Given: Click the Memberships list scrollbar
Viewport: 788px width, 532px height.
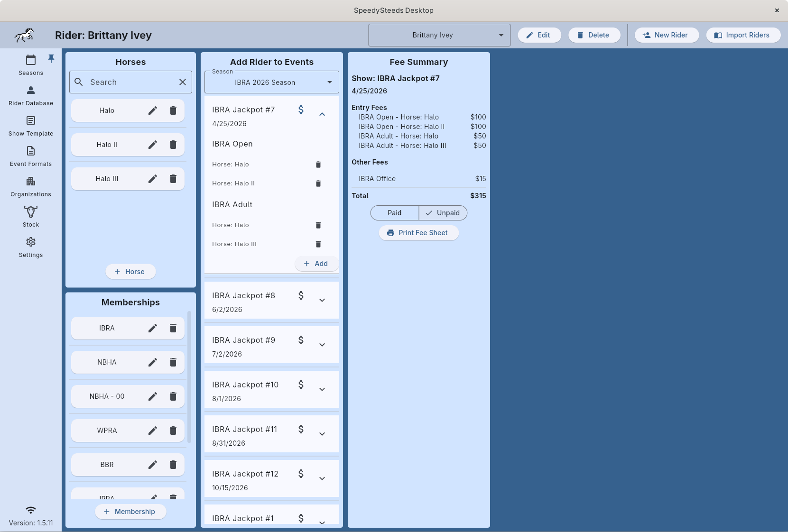Looking at the screenshot, I should (x=189, y=377).
